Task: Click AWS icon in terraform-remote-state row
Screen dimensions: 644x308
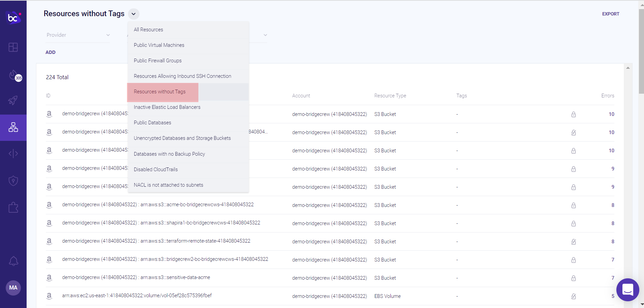Action: (49, 241)
